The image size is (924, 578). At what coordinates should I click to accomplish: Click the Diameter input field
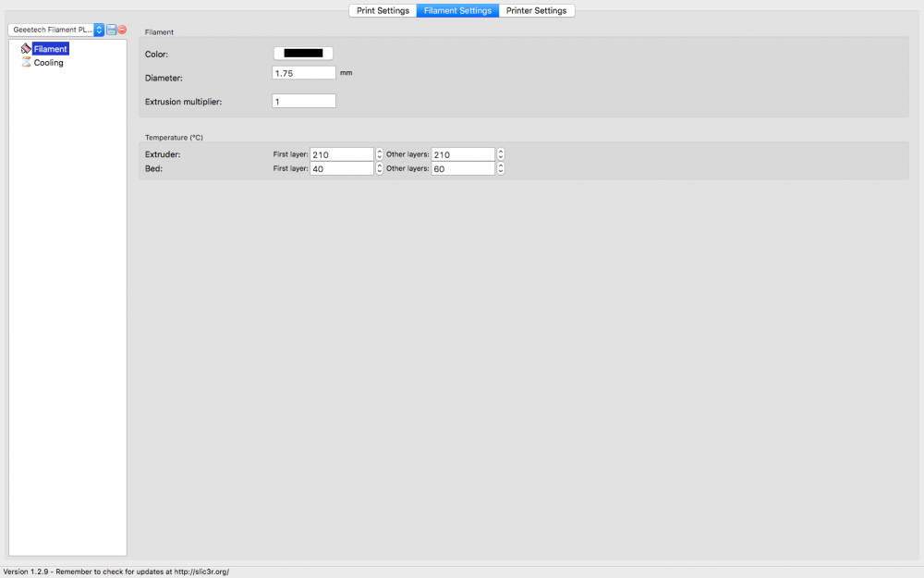(x=304, y=73)
